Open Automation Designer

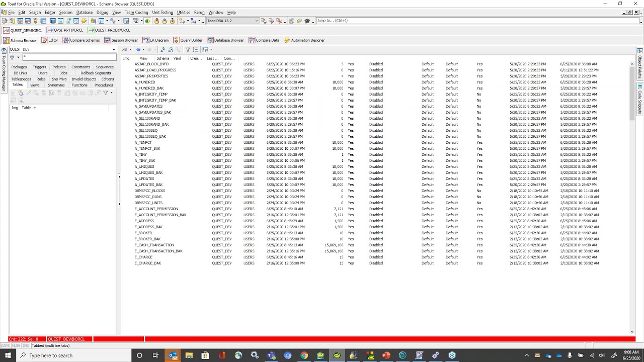[x=304, y=40]
